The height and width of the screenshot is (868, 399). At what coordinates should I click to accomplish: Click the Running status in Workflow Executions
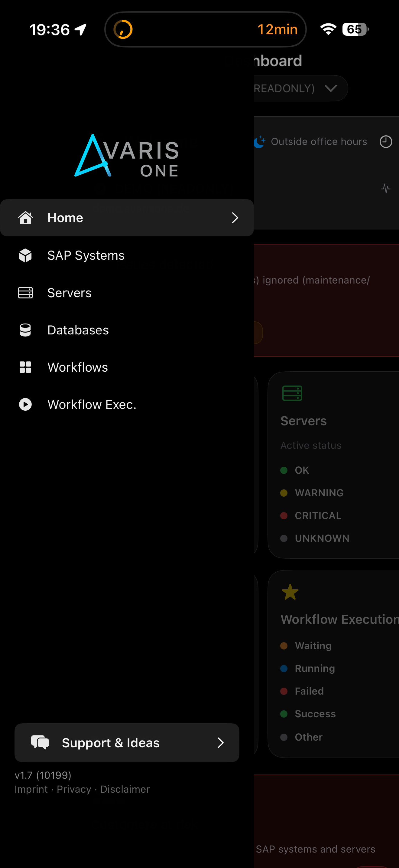pyautogui.click(x=307, y=668)
